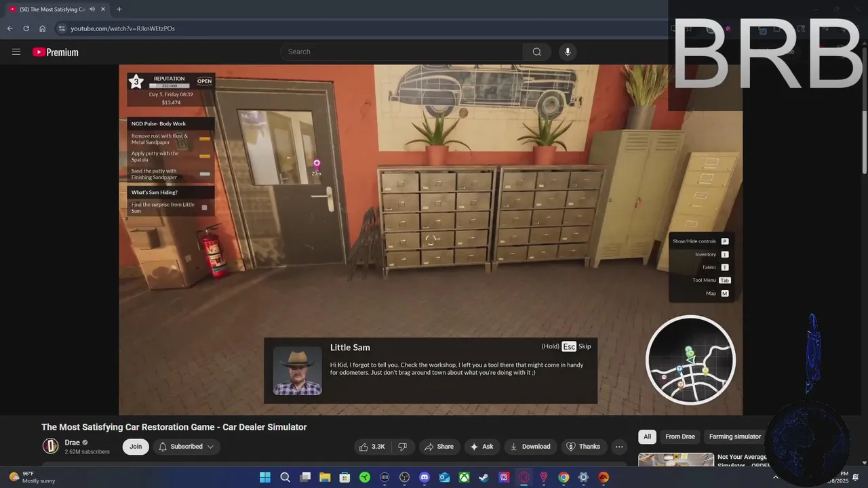This screenshot has width=868, height=488.
Task: Select the From Drae filter chip
Action: coord(680,436)
